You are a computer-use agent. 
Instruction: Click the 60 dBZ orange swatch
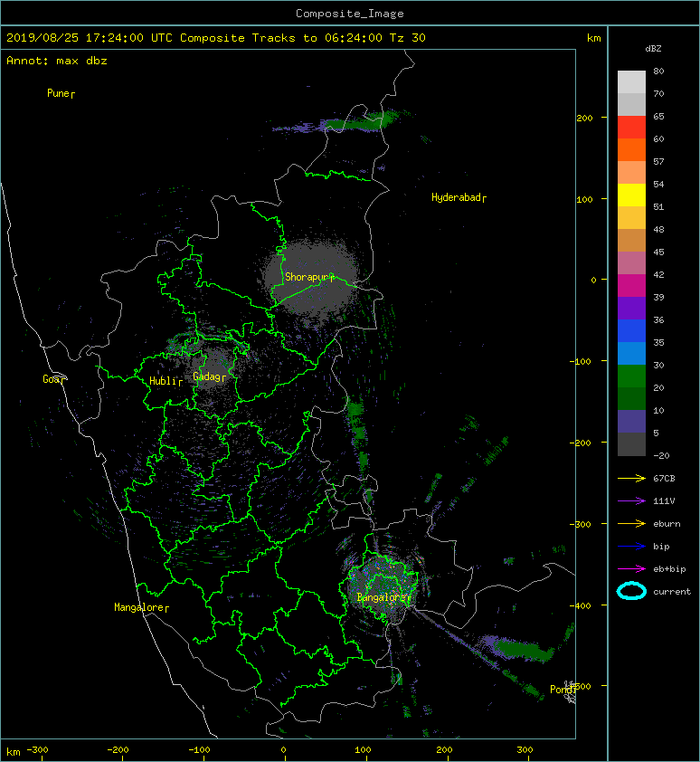pyautogui.click(x=631, y=149)
